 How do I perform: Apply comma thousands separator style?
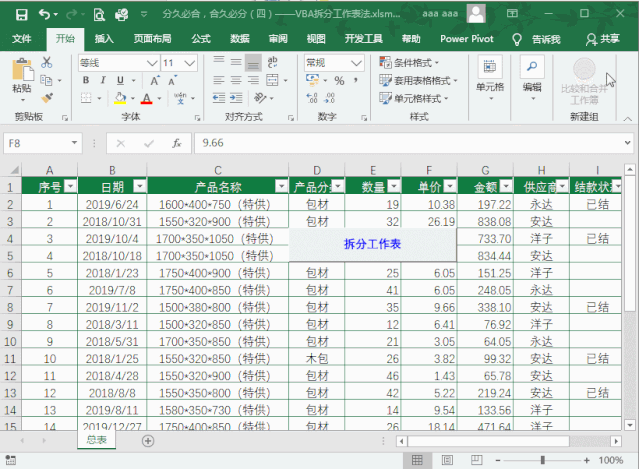point(356,81)
